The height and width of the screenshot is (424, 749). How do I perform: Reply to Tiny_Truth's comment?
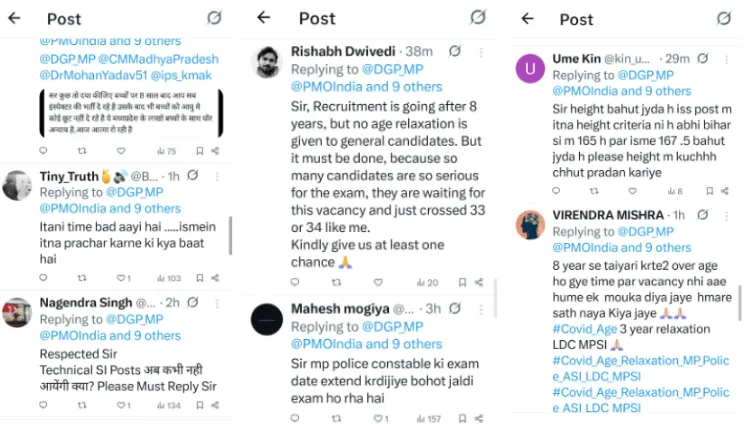pyautogui.click(x=42, y=278)
